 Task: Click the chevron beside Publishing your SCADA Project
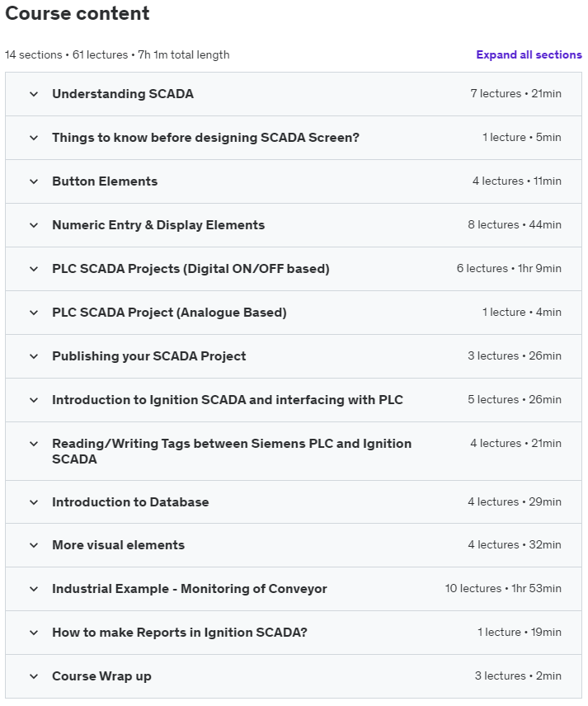(x=34, y=356)
